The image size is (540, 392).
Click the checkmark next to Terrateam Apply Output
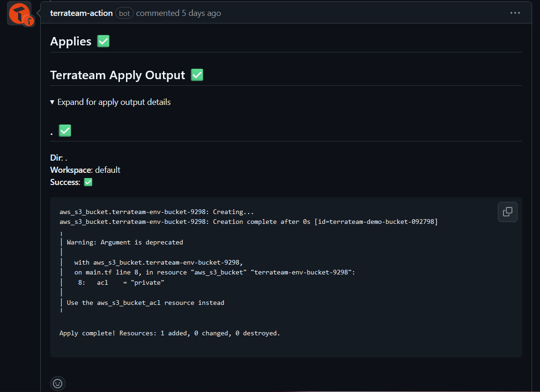(x=197, y=75)
